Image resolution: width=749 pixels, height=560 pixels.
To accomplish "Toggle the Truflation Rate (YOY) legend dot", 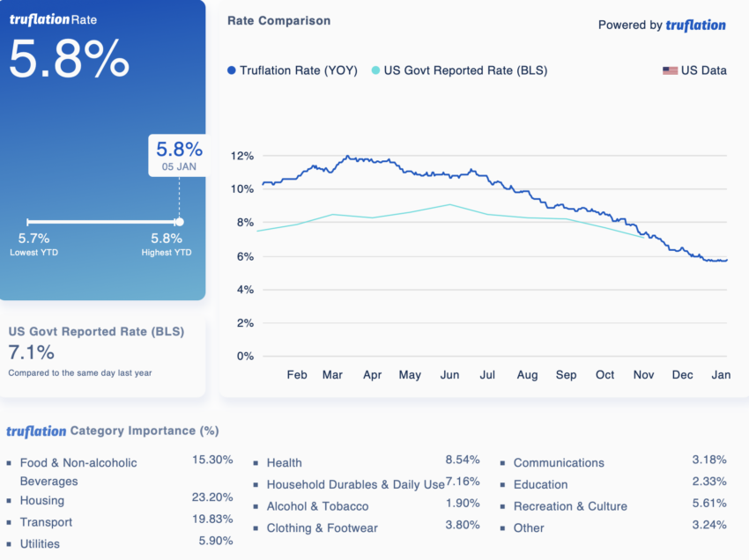I will (232, 70).
